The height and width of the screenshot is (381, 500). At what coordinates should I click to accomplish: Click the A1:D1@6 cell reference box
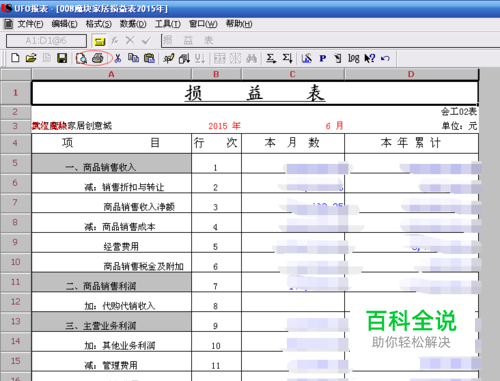pos(46,41)
